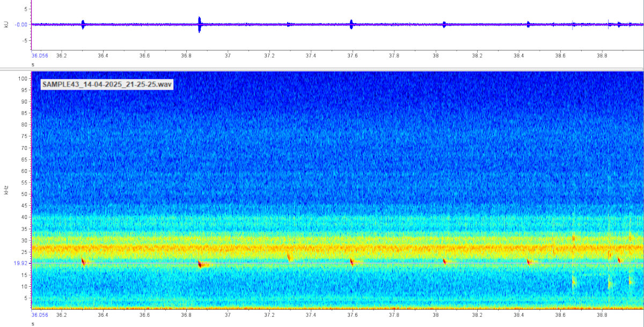This screenshot has width=644, height=327.
Task: Click the waveform burst near 36.3 s
Action: coord(83,24)
